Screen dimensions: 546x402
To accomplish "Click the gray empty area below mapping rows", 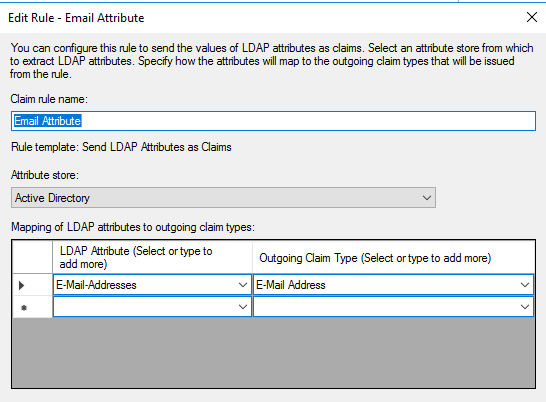I will (x=273, y=352).
